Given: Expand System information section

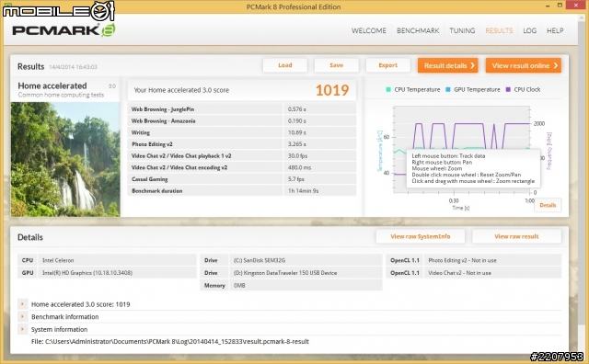Looking at the screenshot, I should pyautogui.click(x=22, y=329).
